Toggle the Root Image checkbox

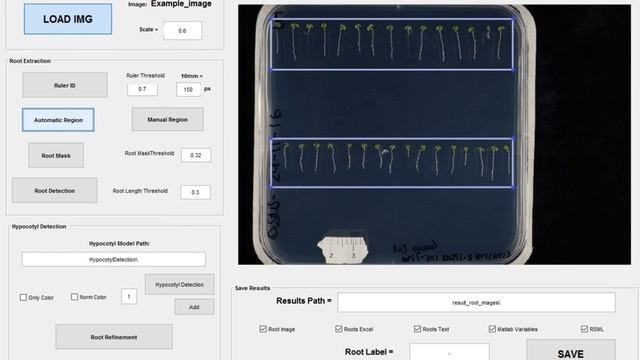(x=263, y=329)
